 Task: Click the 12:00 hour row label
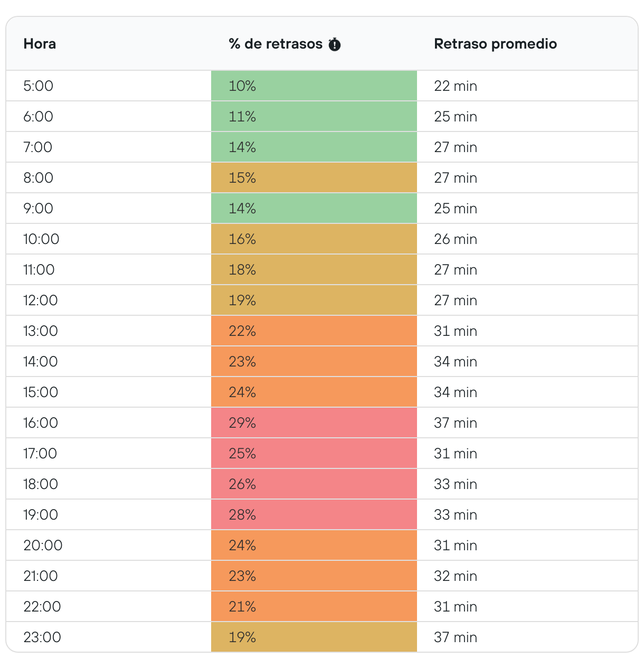[41, 300]
